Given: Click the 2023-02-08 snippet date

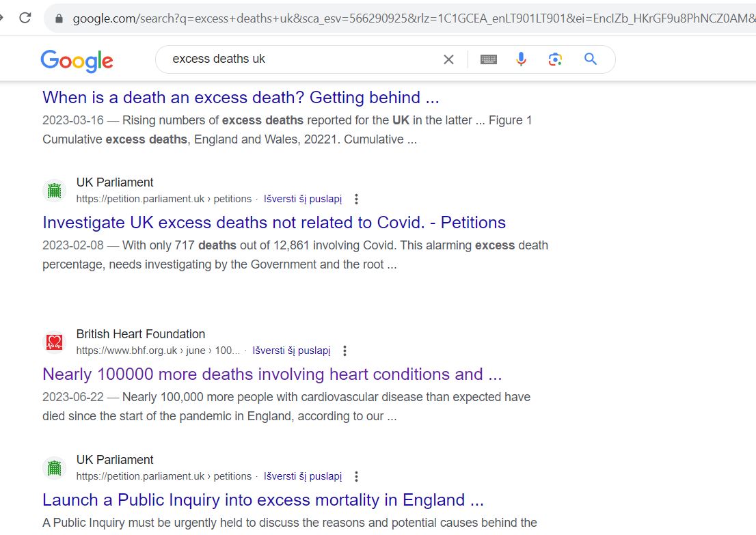Looking at the screenshot, I should coord(73,245).
